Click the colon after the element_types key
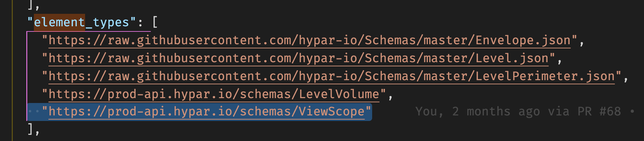This screenshot has height=141, width=644. pyautogui.click(x=140, y=23)
